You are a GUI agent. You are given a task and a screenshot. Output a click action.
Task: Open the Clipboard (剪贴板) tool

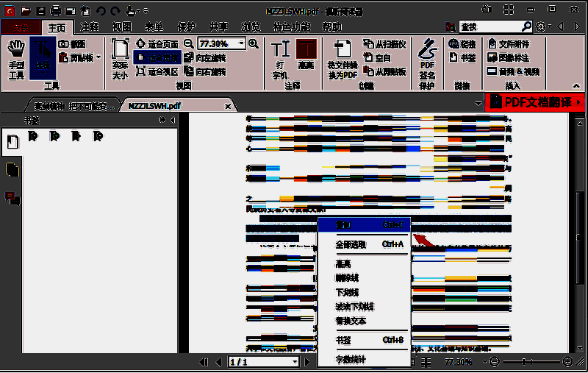pos(76,58)
